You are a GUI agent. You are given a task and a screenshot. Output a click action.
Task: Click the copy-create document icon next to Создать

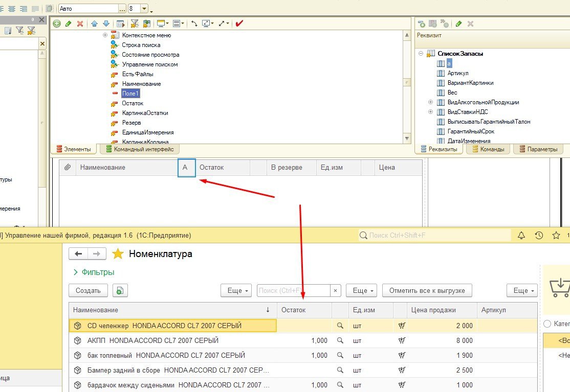(x=120, y=290)
